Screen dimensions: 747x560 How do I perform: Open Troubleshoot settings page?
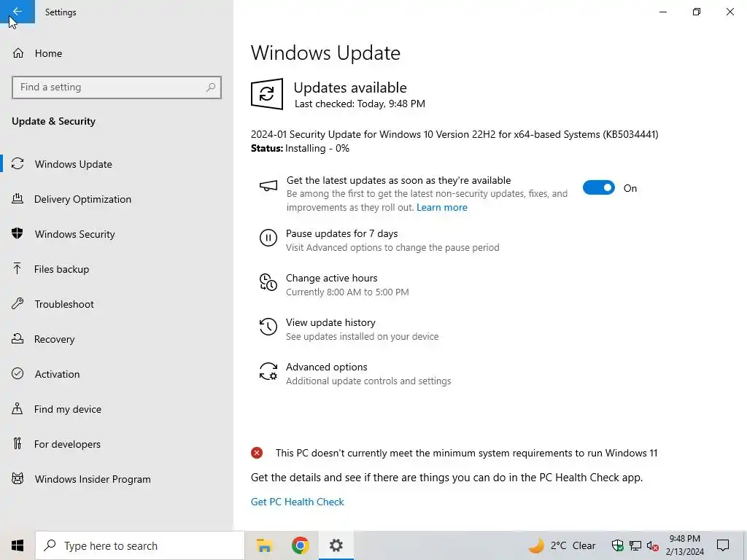(x=117, y=304)
